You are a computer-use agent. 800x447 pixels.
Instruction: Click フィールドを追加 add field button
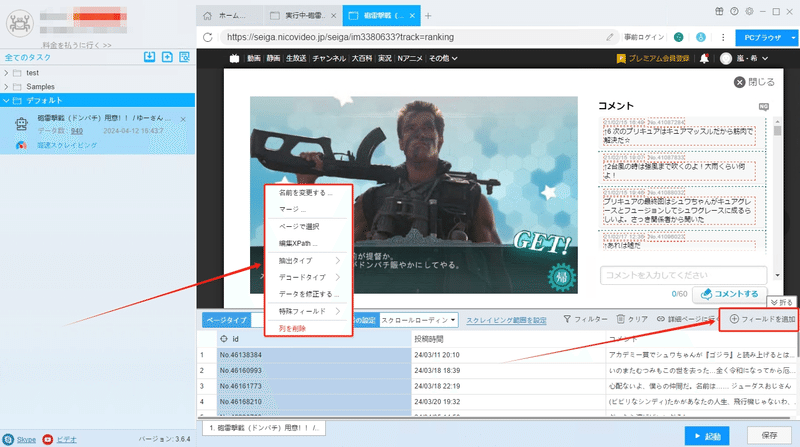click(762, 319)
